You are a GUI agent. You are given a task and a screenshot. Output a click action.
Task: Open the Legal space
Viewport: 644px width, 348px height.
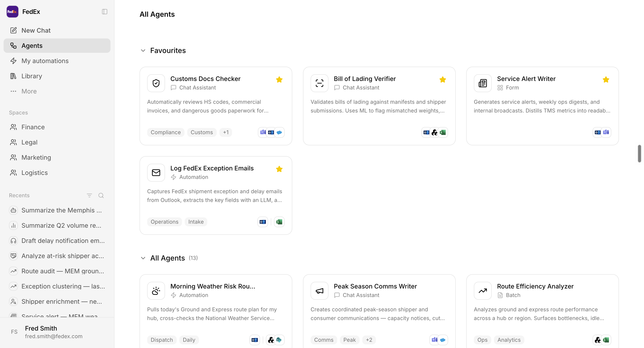coord(57,142)
